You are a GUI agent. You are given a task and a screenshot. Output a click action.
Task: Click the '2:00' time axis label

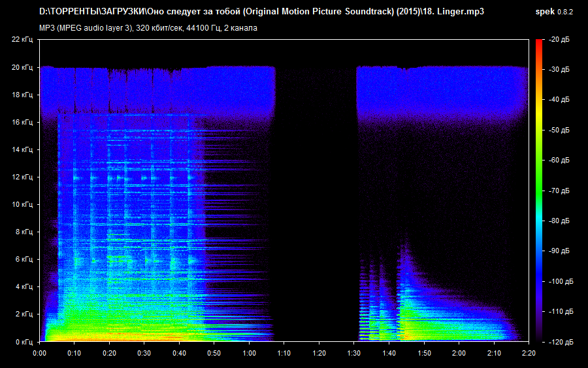click(x=459, y=353)
